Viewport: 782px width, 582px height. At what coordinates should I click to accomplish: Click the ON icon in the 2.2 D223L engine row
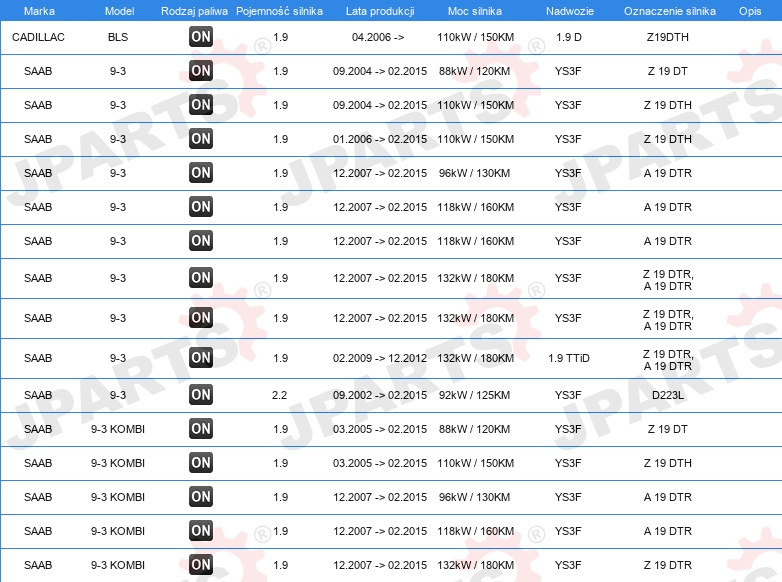tap(201, 395)
